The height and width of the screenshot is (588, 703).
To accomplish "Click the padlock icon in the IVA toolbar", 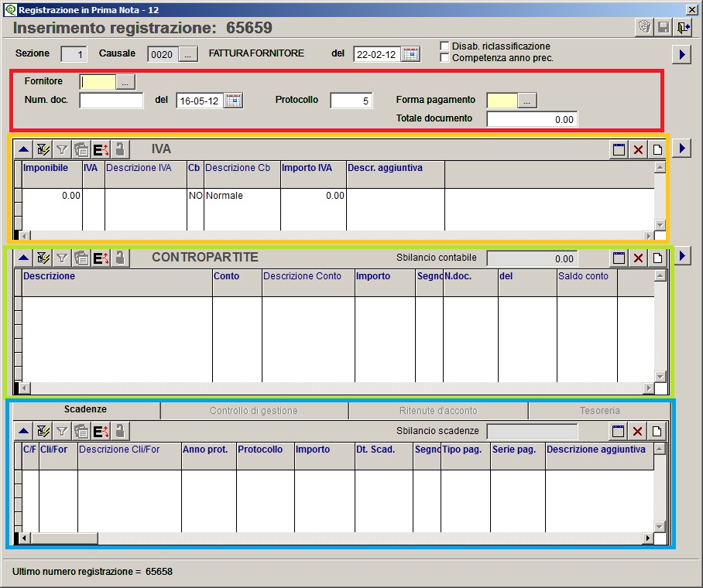I will 120,149.
